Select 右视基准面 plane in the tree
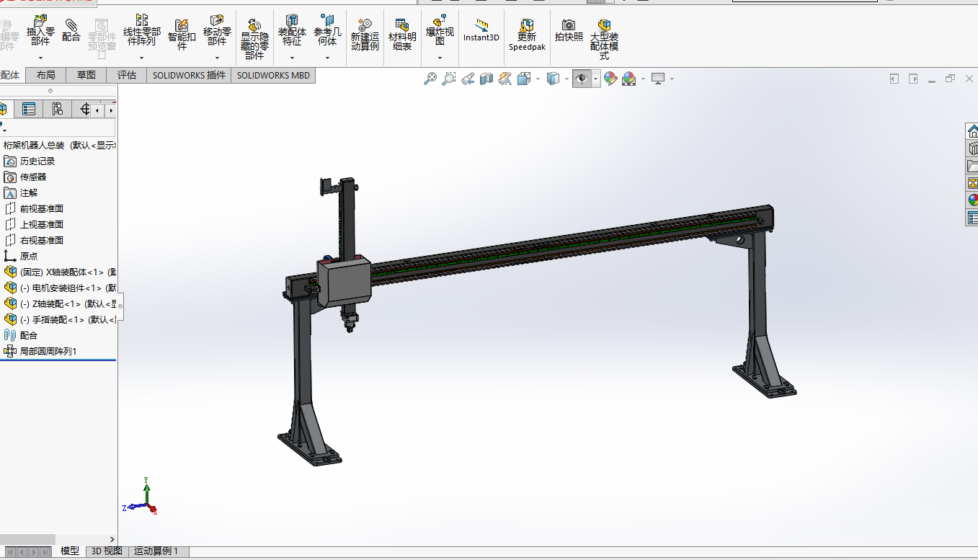Image resolution: width=978 pixels, height=560 pixels. [42, 241]
